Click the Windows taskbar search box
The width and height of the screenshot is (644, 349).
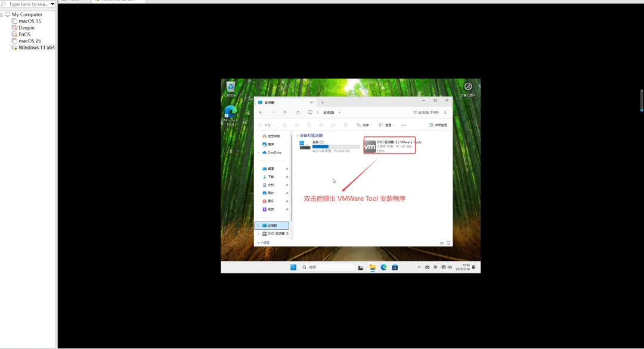327,267
